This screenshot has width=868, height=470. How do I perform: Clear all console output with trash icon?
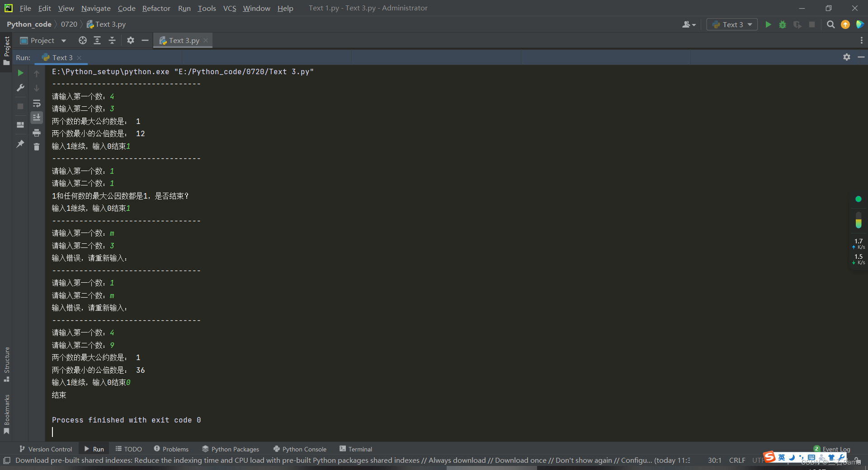click(x=37, y=147)
